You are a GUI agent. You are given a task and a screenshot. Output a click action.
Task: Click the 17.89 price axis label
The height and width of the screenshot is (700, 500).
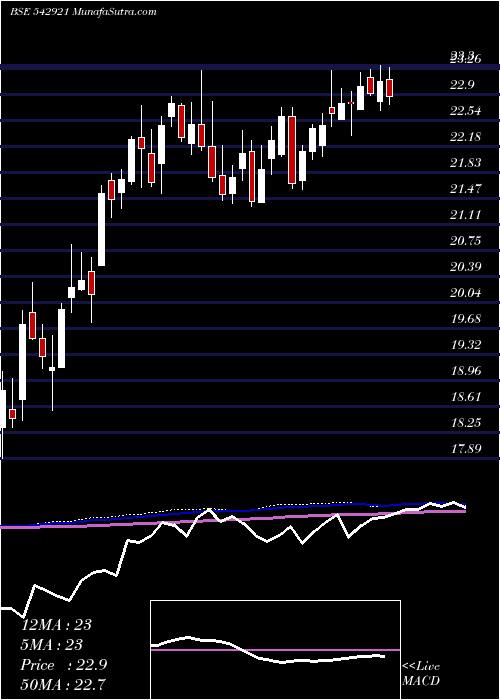click(466, 449)
